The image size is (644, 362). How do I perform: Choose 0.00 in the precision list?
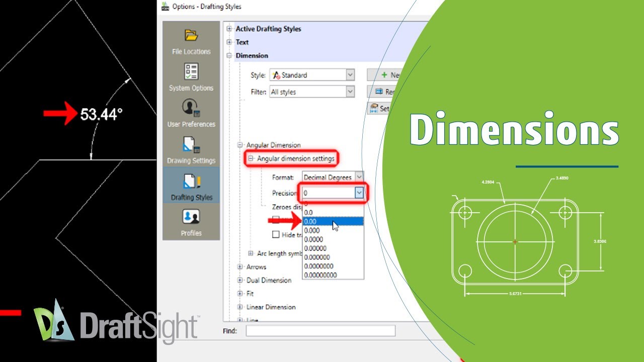(x=333, y=222)
